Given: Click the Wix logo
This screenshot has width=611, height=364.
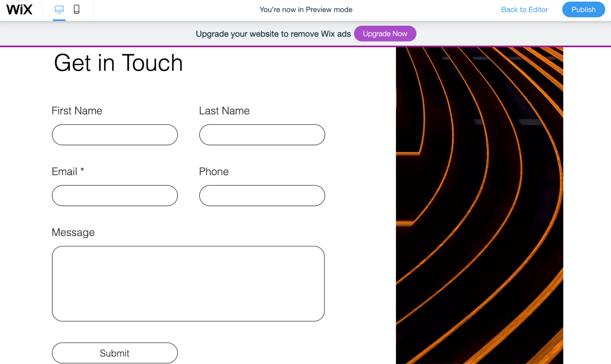Looking at the screenshot, I should 19,10.
